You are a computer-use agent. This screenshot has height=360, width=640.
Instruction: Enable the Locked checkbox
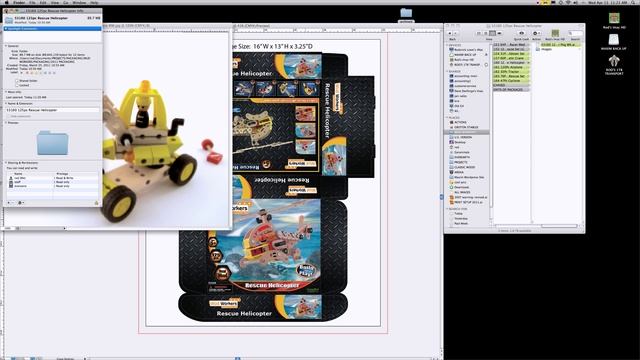[x=17, y=85]
